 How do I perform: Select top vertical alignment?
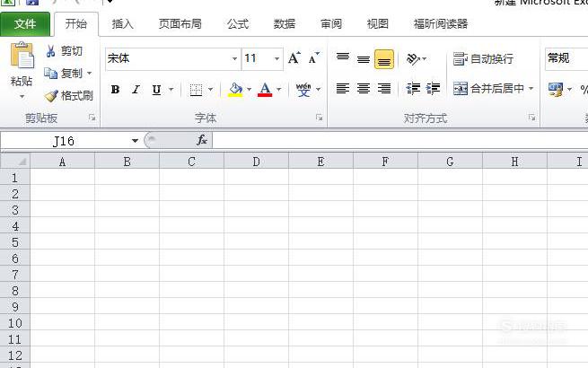click(343, 58)
